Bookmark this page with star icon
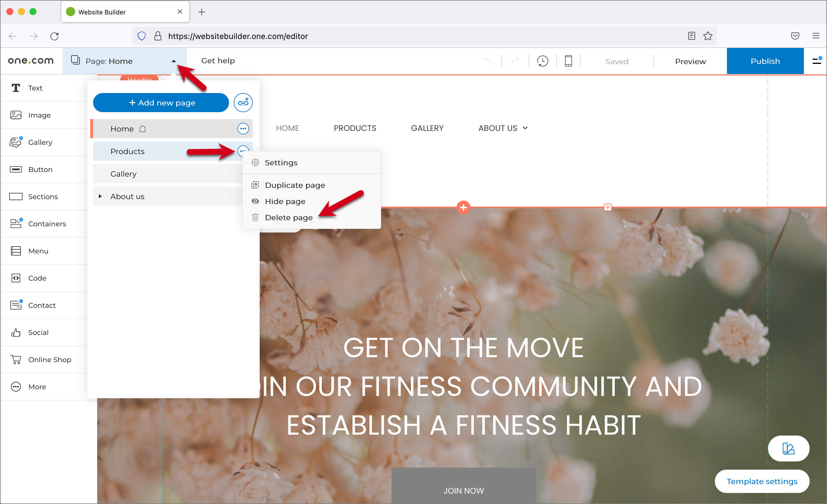This screenshot has width=827, height=504. click(x=708, y=36)
